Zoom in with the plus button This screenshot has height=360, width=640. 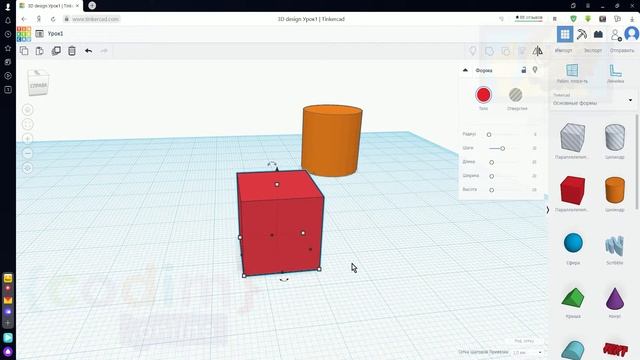click(x=28, y=139)
